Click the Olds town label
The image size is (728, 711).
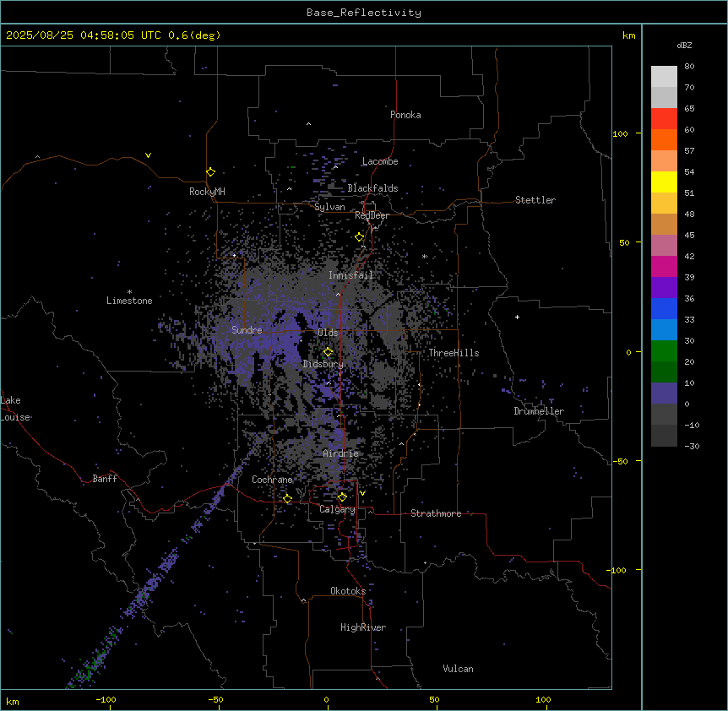pos(328,333)
